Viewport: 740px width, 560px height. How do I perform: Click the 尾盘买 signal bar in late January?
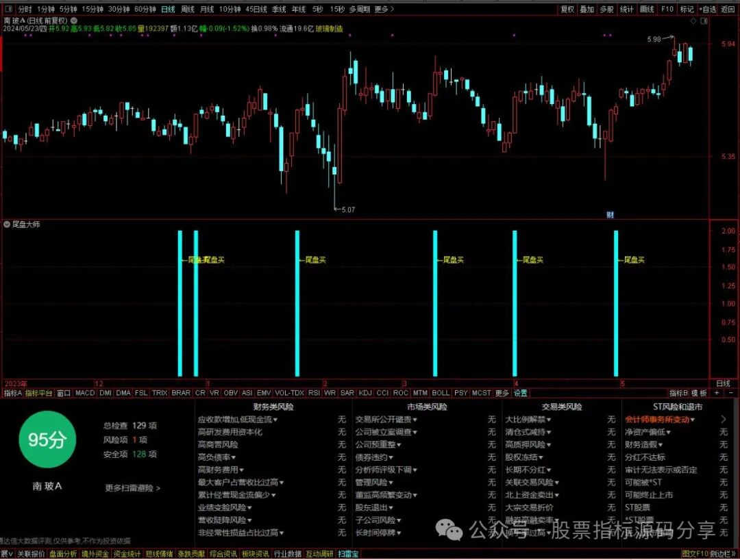297,303
